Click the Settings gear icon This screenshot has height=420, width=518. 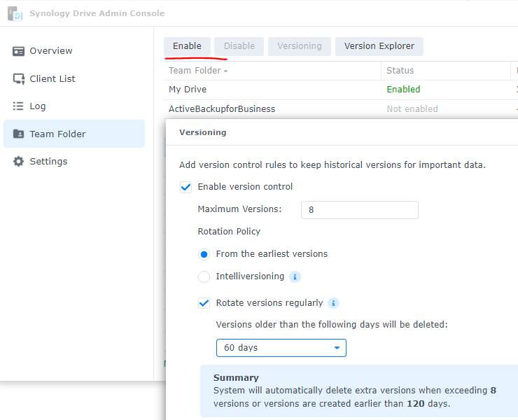(18, 161)
